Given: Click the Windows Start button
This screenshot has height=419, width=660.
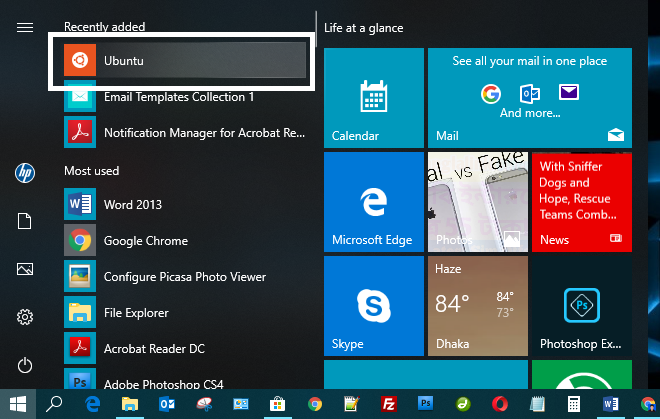Looking at the screenshot, I should (x=18, y=404).
